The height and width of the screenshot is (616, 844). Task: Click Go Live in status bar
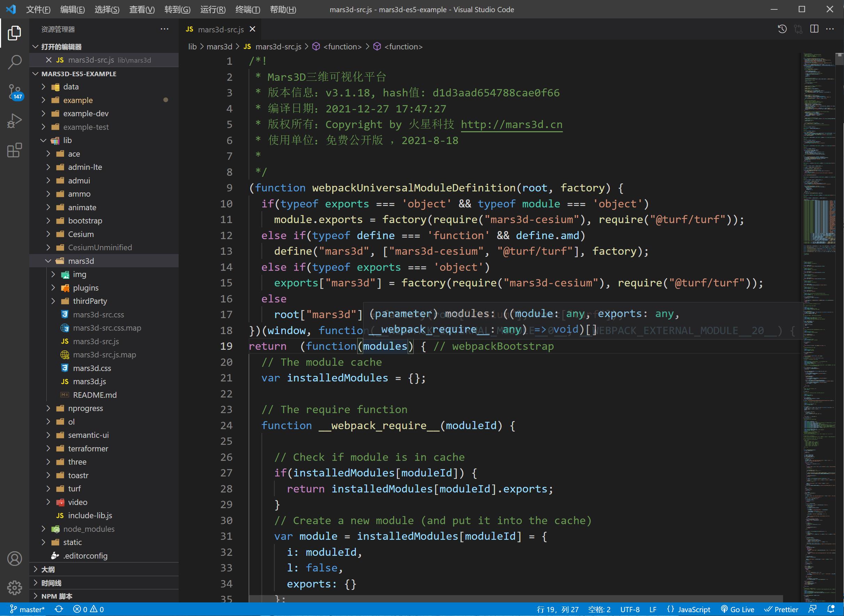point(737,609)
